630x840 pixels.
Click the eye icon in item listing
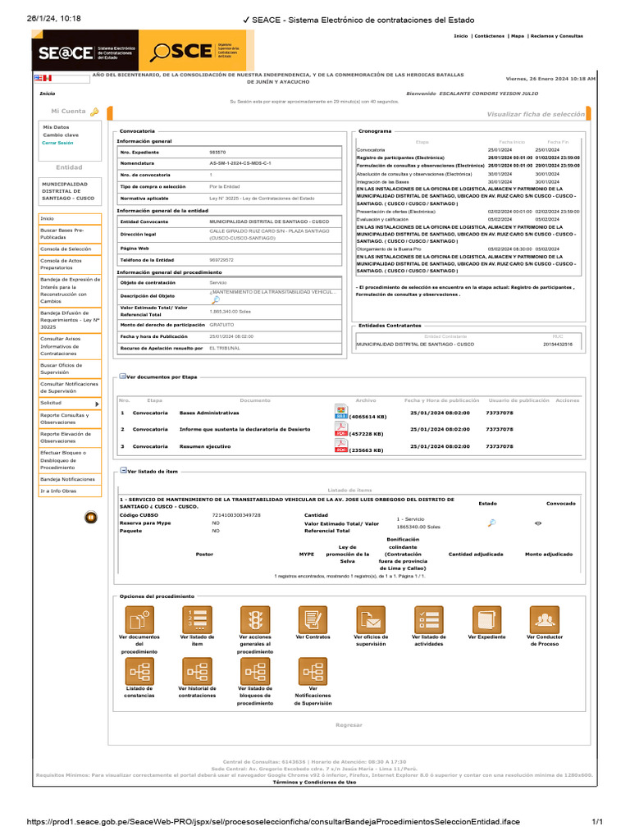coord(538,523)
